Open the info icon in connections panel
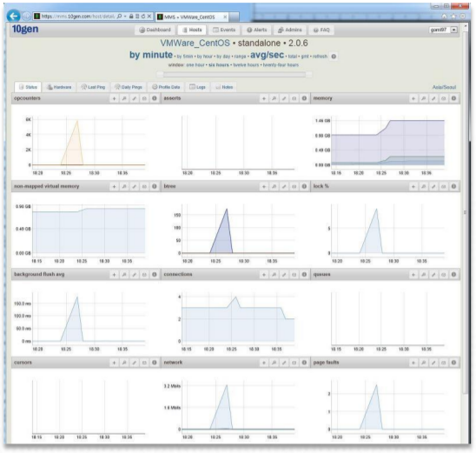 (304, 275)
